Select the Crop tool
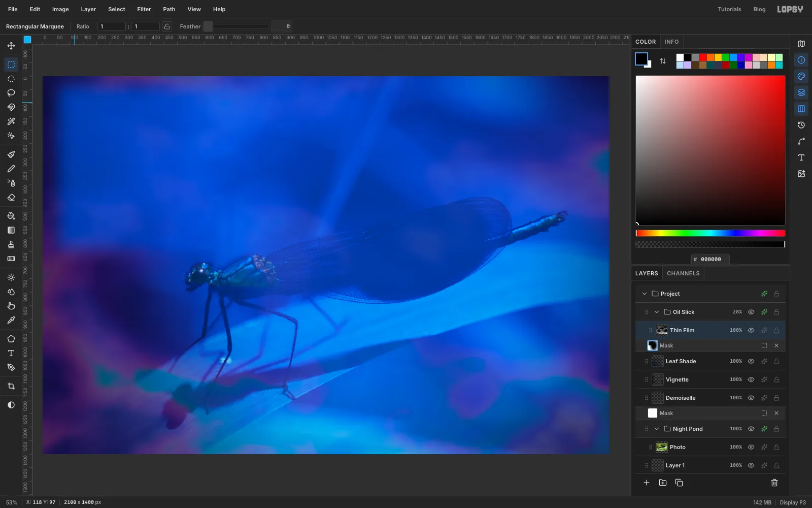The image size is (812, 508). [11, 386]
